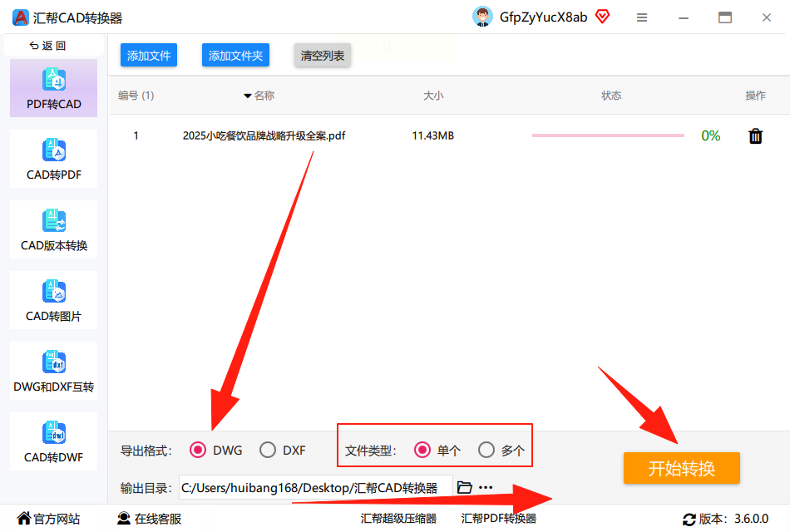The width and height of the screenshot is (790, 532).
Task: Contact 在线客服 support
Action: click(149, 519)
